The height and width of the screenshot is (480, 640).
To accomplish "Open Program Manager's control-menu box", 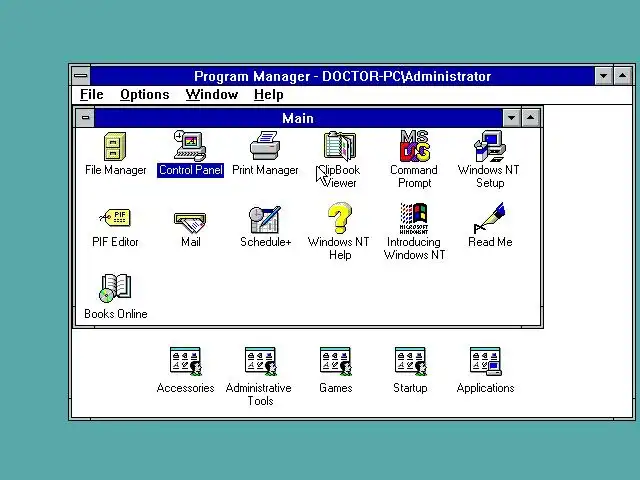I will 81,76.
